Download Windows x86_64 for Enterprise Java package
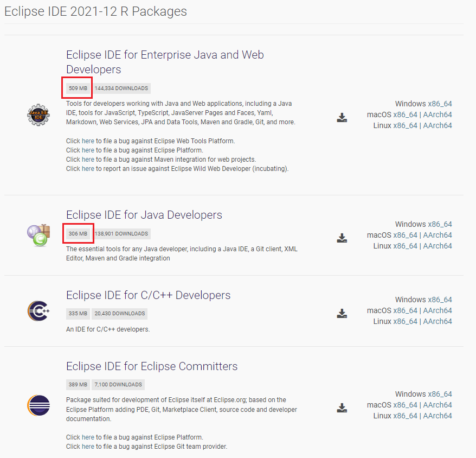Viewport: 476px width, 458px height. coord(440,104)
